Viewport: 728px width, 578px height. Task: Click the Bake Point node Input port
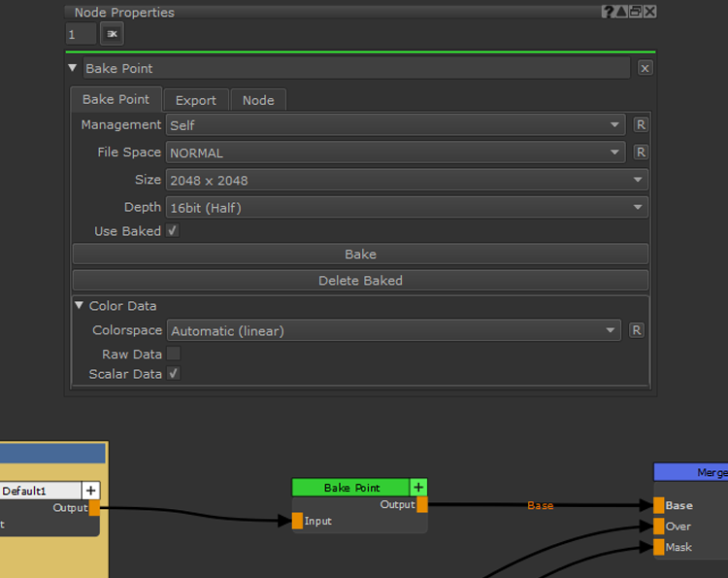pos(298,522)
